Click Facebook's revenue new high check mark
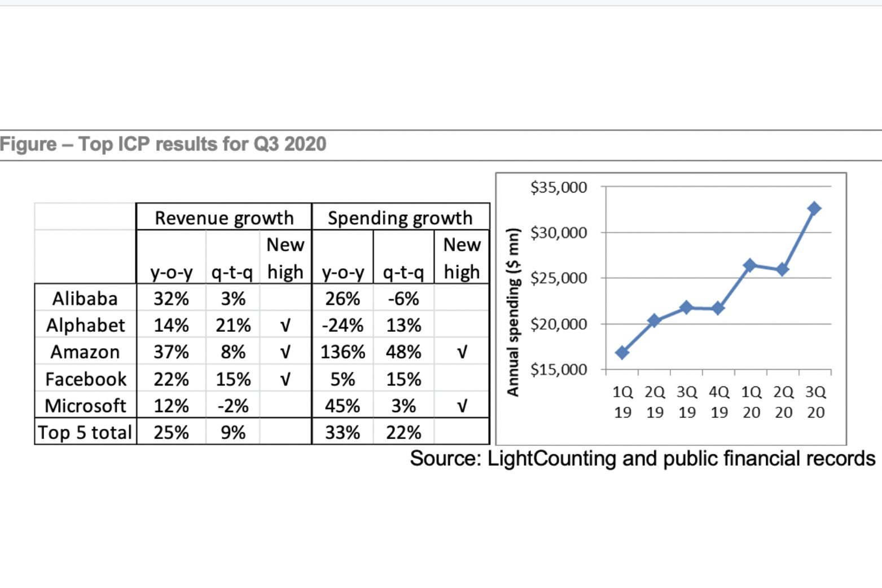The height and width of the screenshot is (588, 882). [286, 379]
